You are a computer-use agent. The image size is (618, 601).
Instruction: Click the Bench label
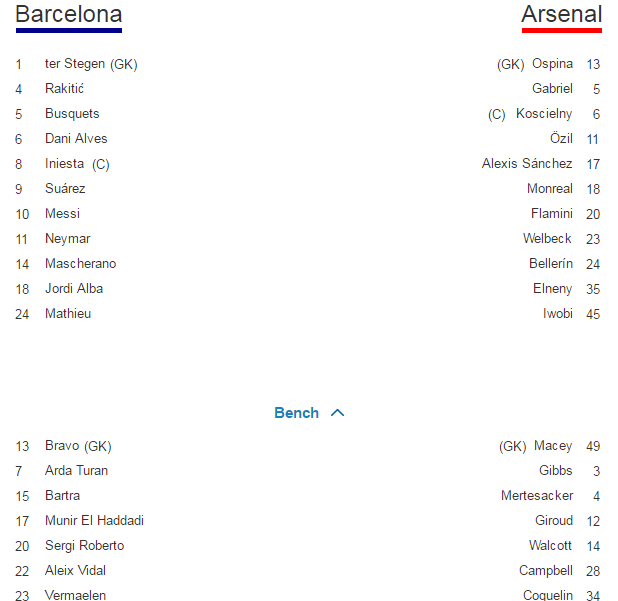point(296,413)
